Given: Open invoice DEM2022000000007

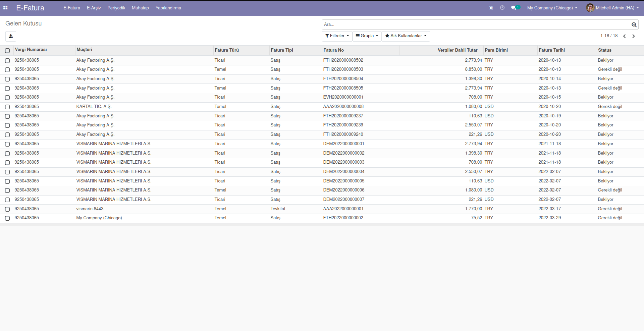Looking at the screenshot, I should pos(344,200).
